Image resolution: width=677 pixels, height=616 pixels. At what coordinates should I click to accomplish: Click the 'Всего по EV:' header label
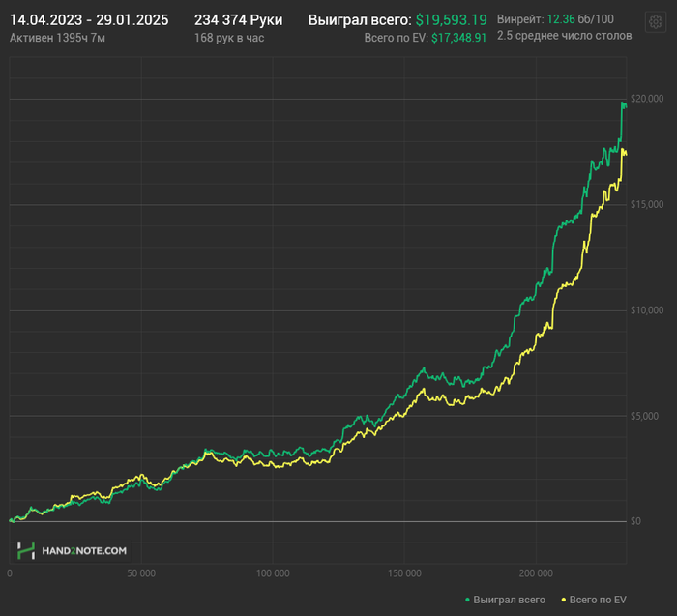pos(396,38)
